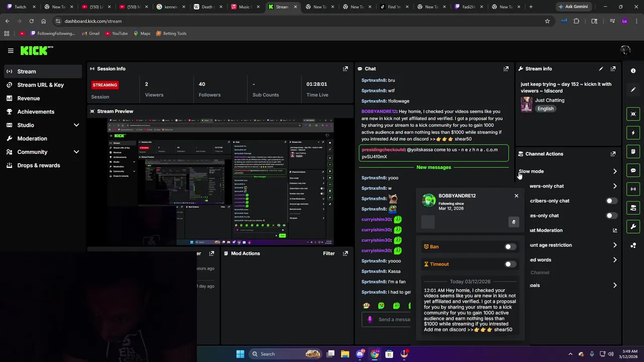
Task: Bookmark this page with the star icon
Action: [x=547, y=21]
